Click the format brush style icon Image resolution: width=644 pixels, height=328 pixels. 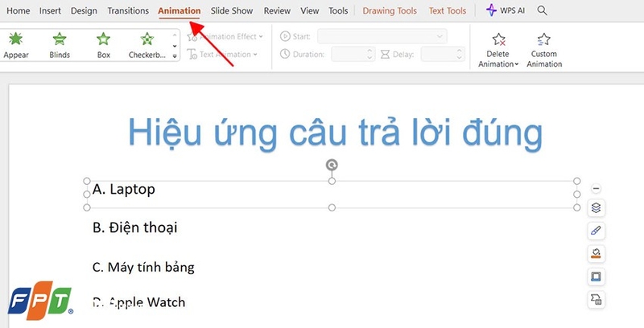click(x=596, y=231)
